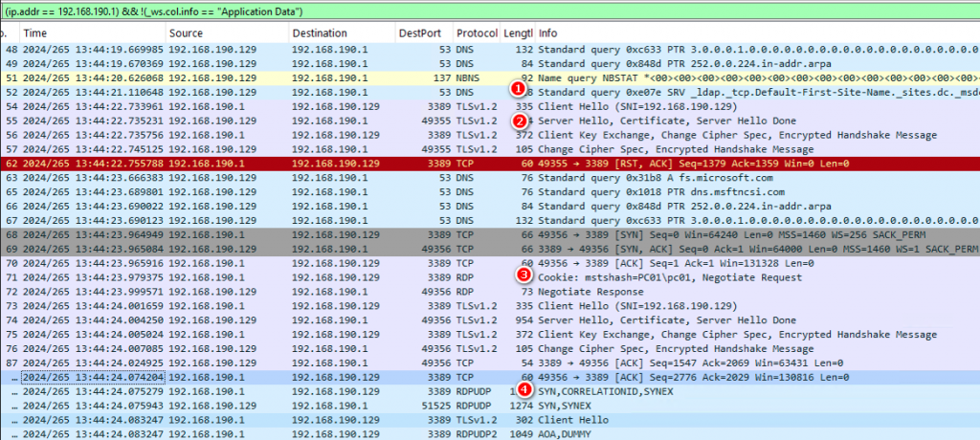Viewport: 980px width, 440px height.
Task: Select packet 55 Server Hello Certificate row
Action: [x=490, y=121]
